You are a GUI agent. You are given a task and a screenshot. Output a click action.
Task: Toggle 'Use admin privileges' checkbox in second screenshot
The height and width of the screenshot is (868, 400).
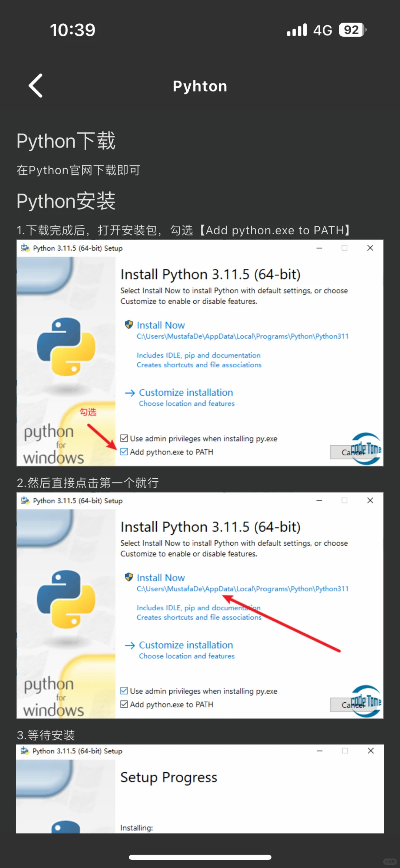click(x=124, y=691)
